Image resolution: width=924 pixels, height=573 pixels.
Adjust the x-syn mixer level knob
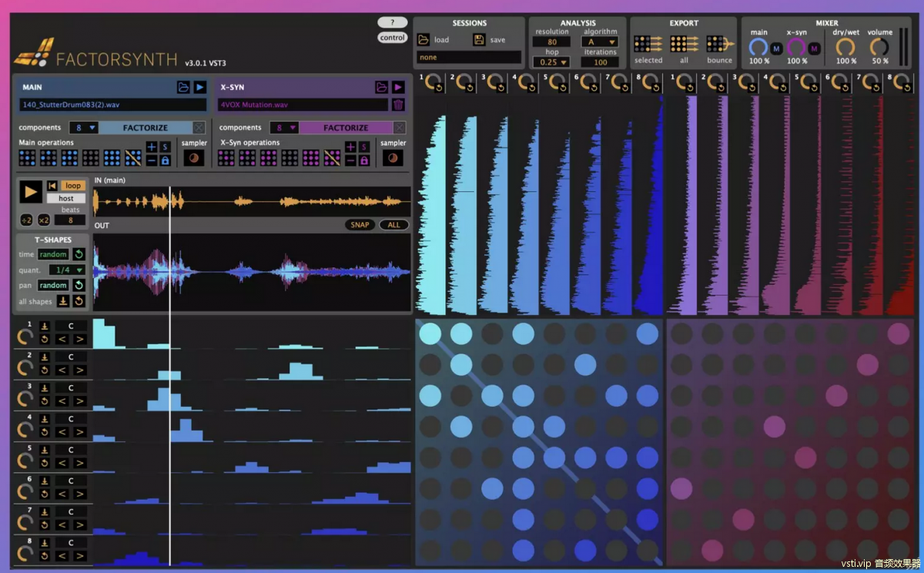[x=797, y=48]
